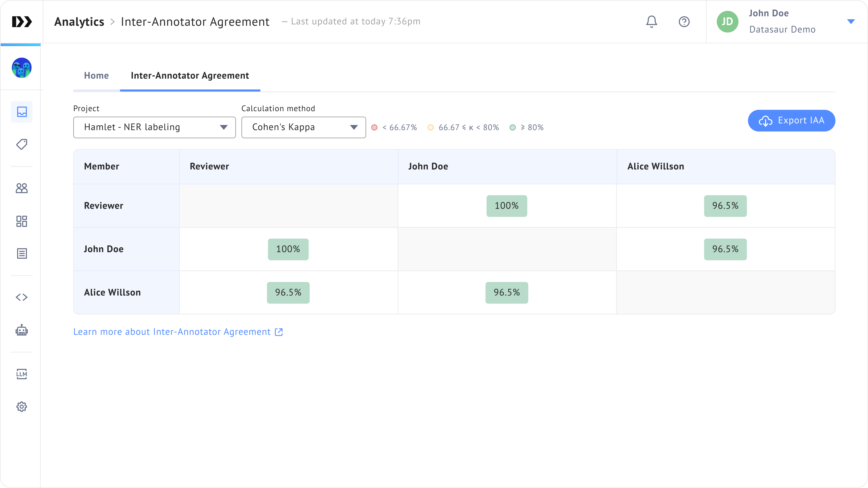Open the team members sidebar icon
The height and width of the screenshot is (488, 868).
(22, 188)
